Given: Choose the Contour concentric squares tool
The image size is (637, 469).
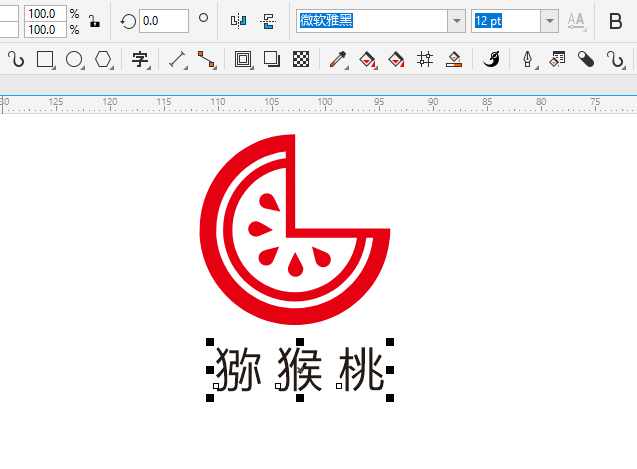Looking at the screenshot, I should click(243, 59).
